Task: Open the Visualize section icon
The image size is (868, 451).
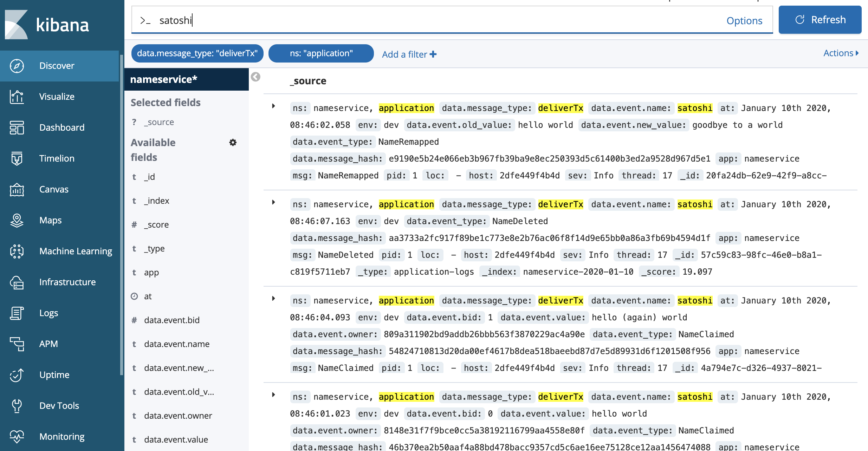Action: click(x=17, y=97)
